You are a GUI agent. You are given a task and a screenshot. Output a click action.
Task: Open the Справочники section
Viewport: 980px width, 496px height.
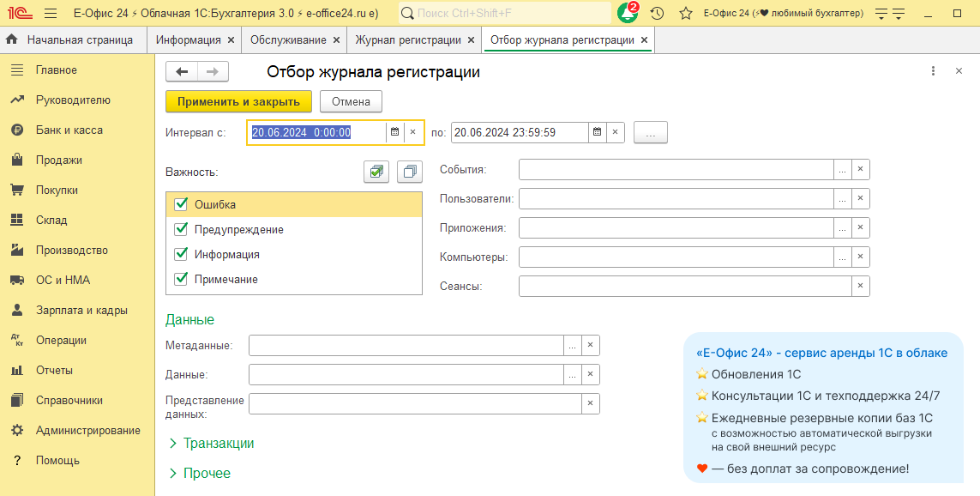(77, 400)
